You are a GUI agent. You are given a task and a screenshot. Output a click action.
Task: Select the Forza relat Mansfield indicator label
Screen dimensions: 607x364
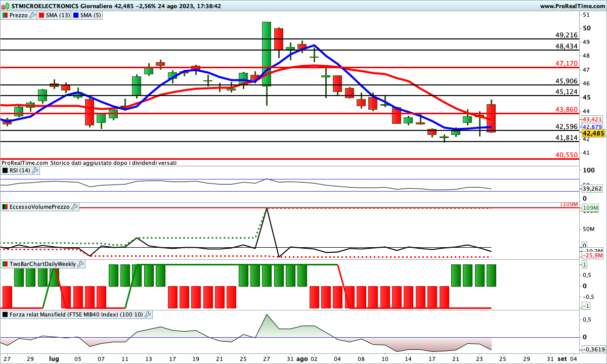tap(76, 314)
